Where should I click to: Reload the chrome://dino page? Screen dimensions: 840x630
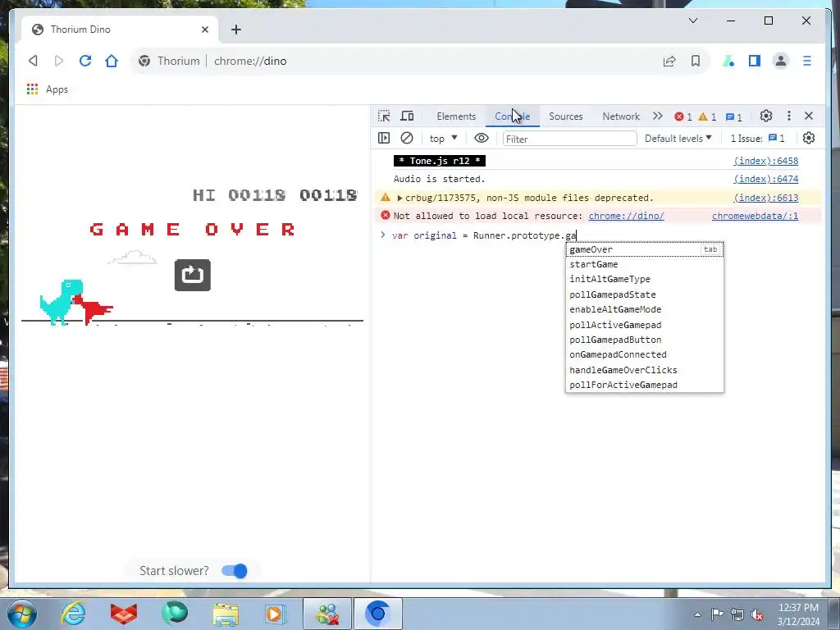tap(85, 61)
